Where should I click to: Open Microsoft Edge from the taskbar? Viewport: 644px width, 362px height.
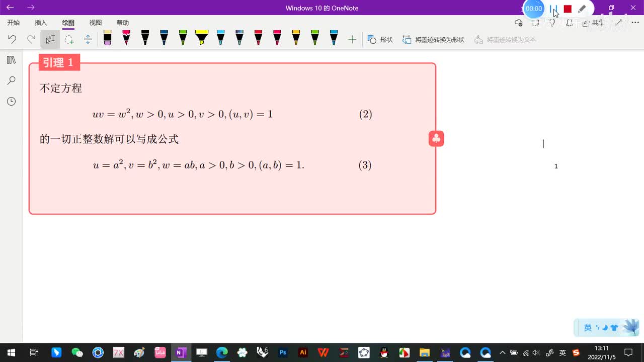pos(222,352)
